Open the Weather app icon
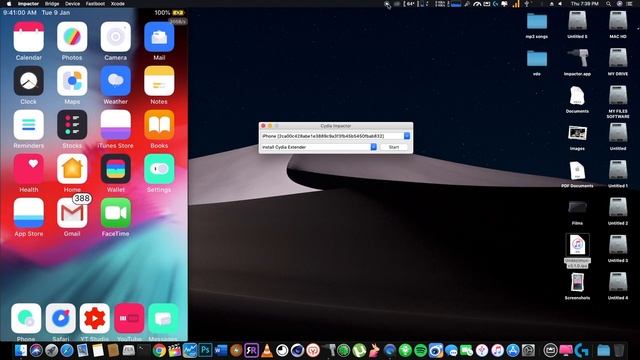This screenshot has width=640, height=360. [x=116, y=81]
